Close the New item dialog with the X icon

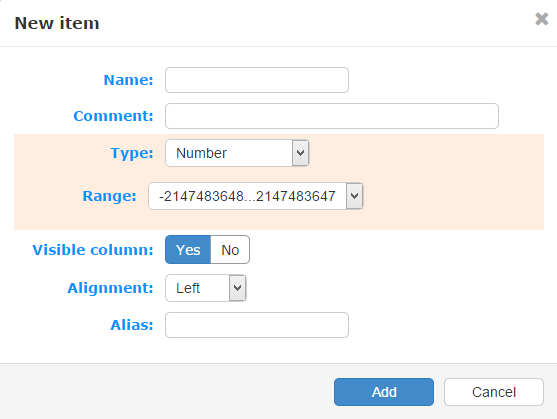coord(541,19)
